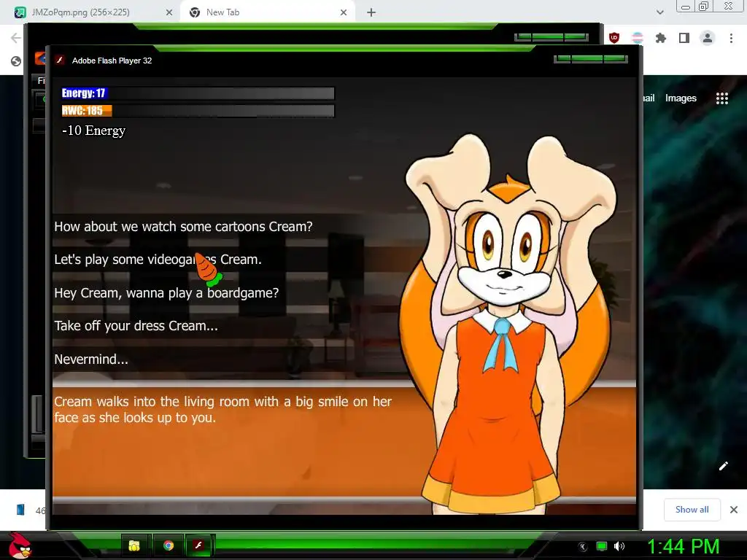
Task: Open the Google apps grid icon
Action: (x=722, y=98)
